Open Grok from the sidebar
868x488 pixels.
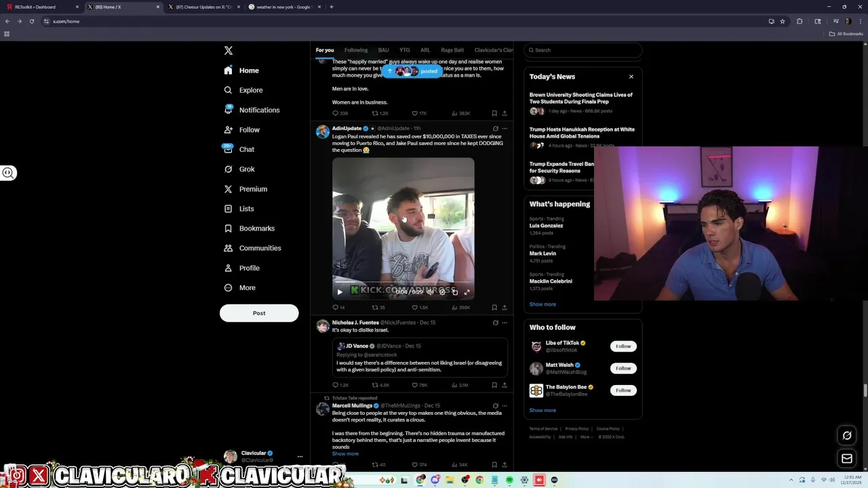tap(239, 169)
